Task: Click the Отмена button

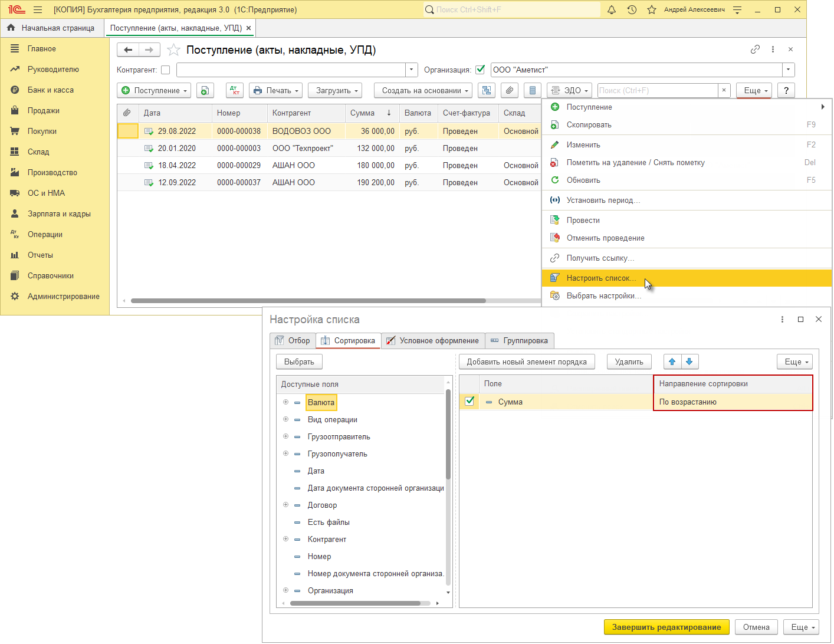Action: pos(756,627)
